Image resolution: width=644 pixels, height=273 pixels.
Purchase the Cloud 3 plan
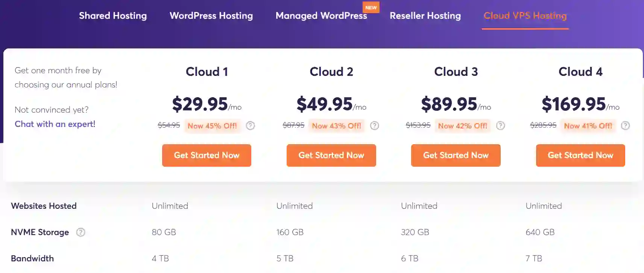pos(456,155)
